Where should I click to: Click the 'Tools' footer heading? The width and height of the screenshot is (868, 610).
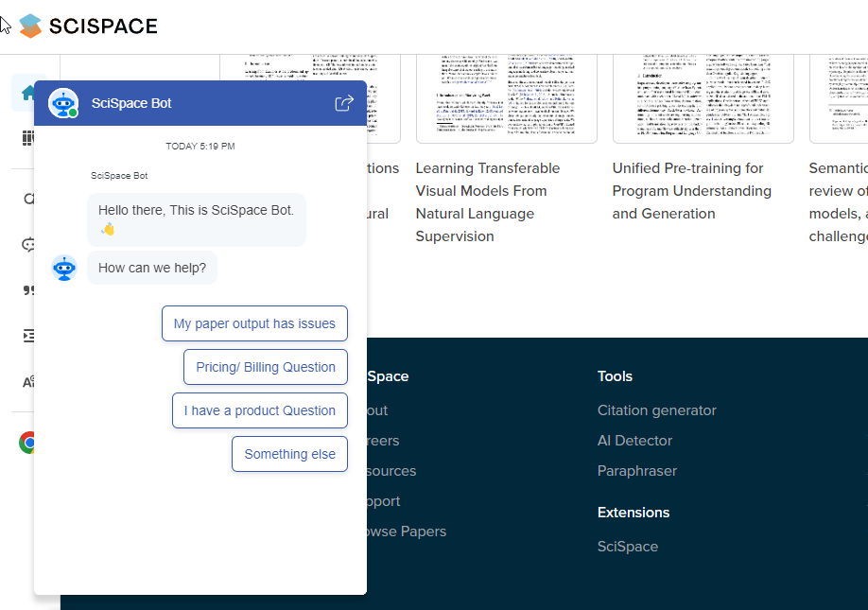(x=615, y=376)
